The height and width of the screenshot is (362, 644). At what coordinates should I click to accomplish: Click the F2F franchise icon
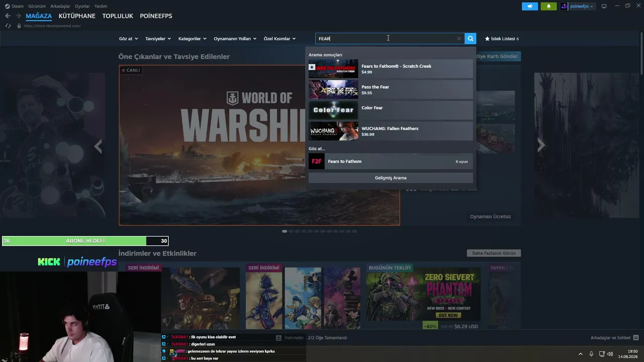click(x=316, y=161)
